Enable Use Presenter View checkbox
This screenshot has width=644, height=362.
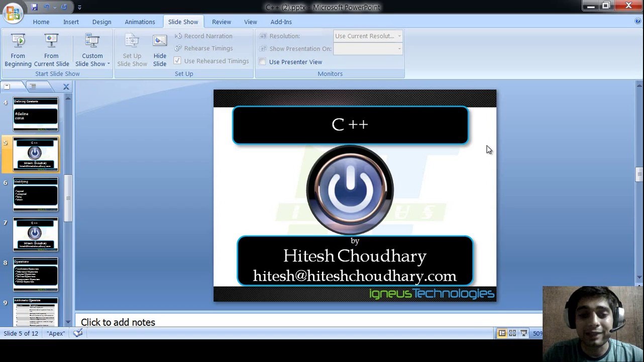coord(263,62)
